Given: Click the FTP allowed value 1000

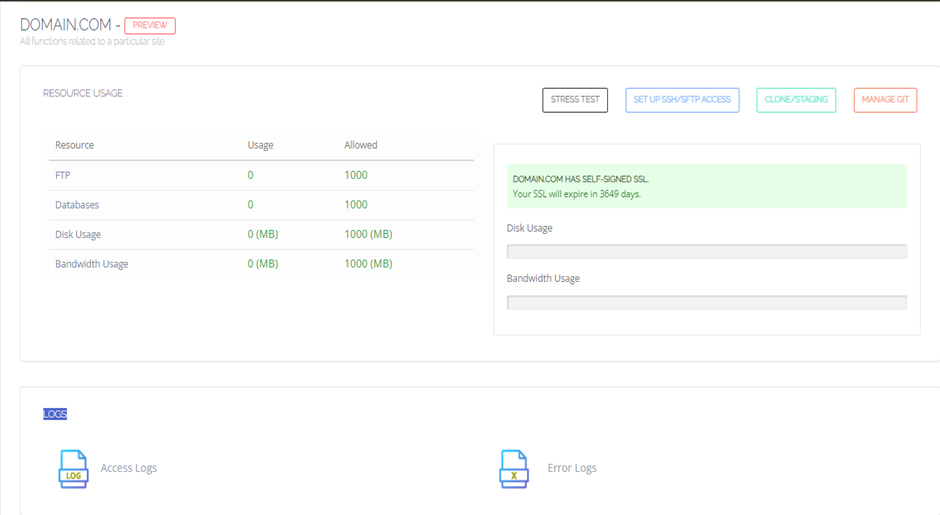Looking at the screenshot, I should pos(355,175).
